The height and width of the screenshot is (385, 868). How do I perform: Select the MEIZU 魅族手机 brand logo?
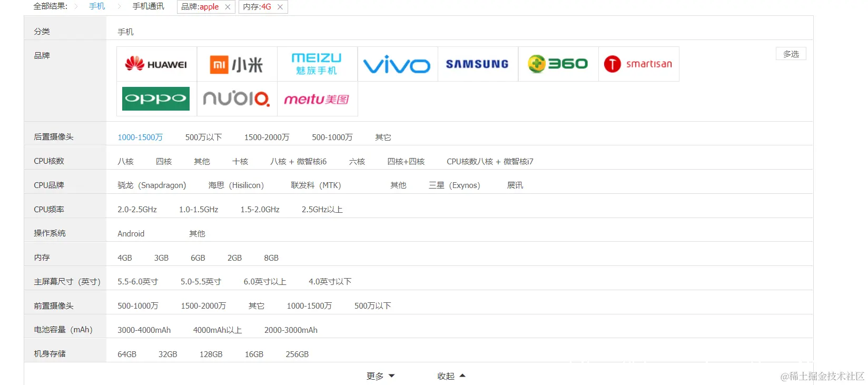[x=317, y=64]
